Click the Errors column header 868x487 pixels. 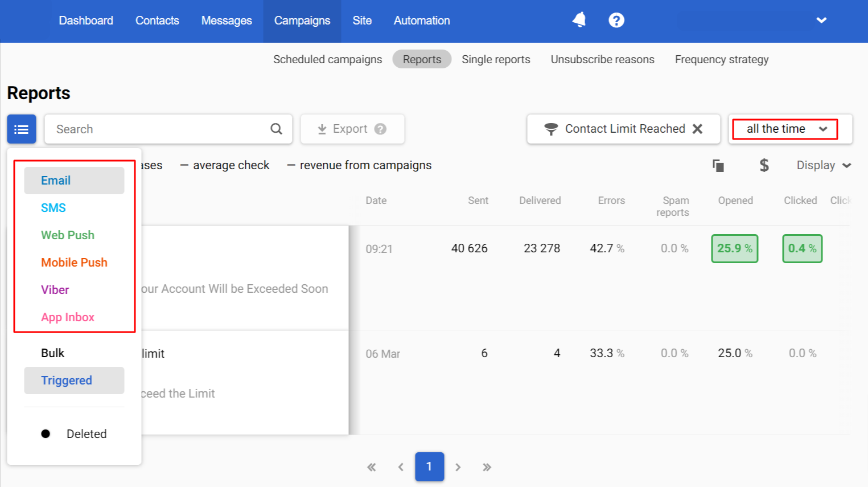611,200
